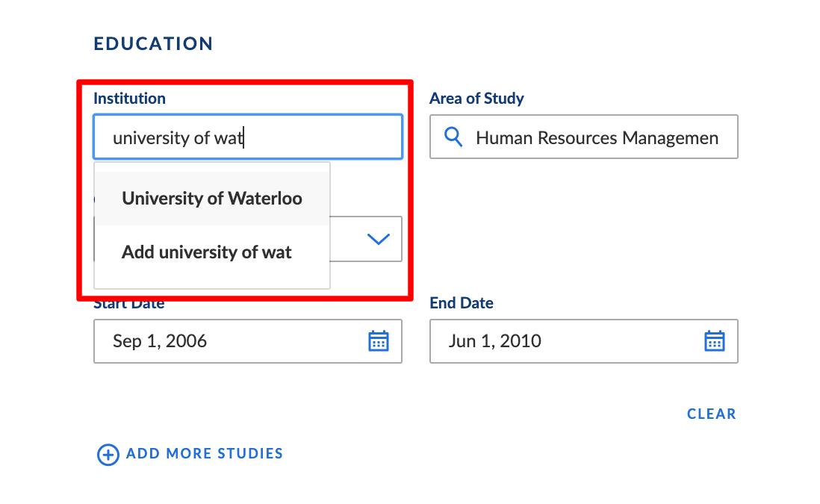Open the combo box partly hidden behind the suggestion list
Screen dimensions: 820x504
click(365, 239)
